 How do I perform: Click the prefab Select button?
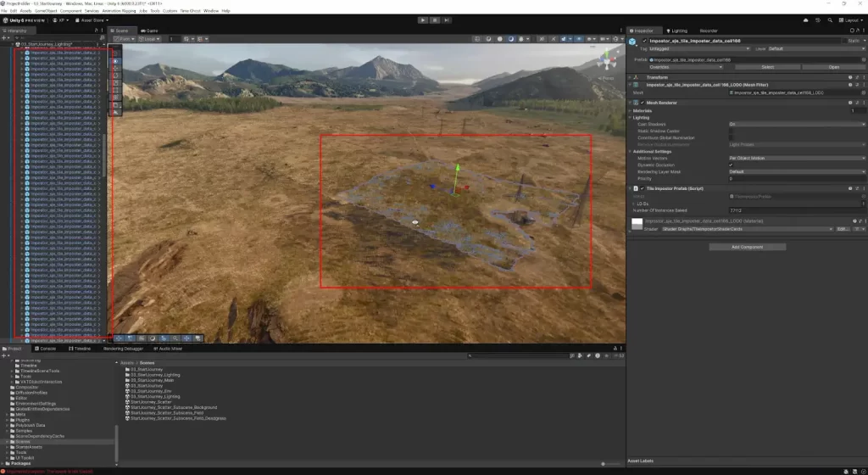767,67
